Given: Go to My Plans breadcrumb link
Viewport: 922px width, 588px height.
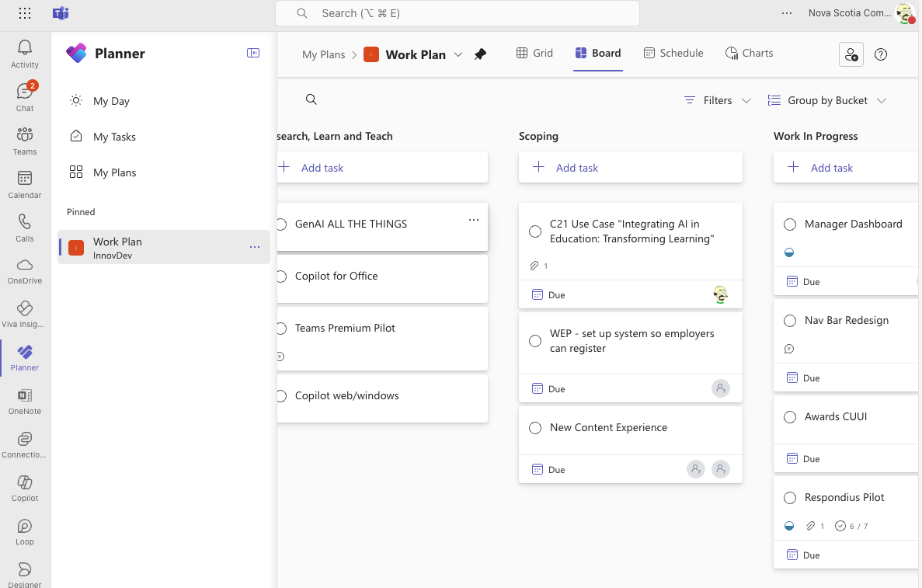Looking at the screenshot, I should 323,54.
